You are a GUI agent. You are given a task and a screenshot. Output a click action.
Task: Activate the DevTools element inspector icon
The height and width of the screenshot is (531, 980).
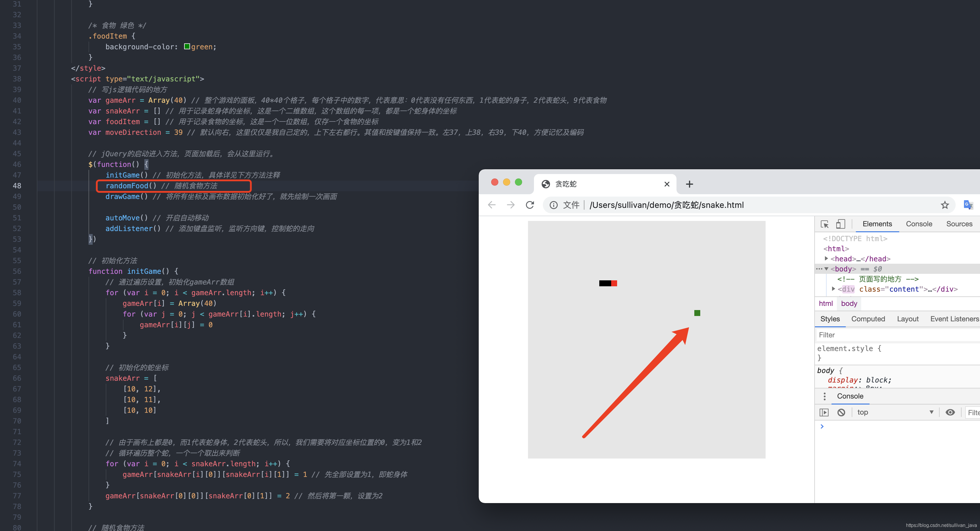pyautogui.click(x=824, y=224)
